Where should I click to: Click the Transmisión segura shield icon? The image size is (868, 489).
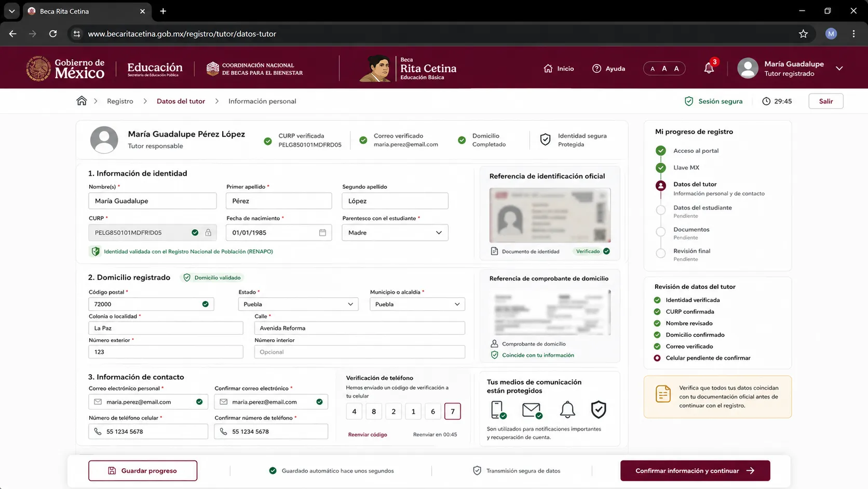(477, 471)
